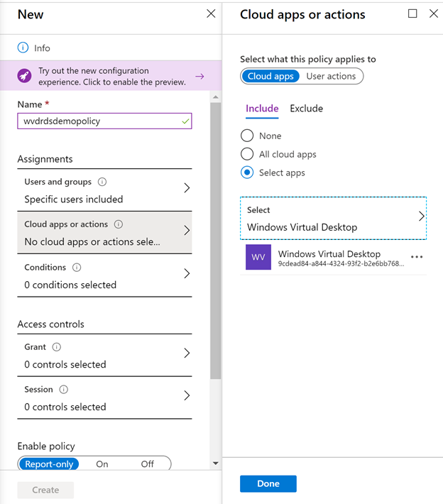Click the Name input field
Image resolution: width=443 pixels, height=504 pixels.
(x=104, y=121)
